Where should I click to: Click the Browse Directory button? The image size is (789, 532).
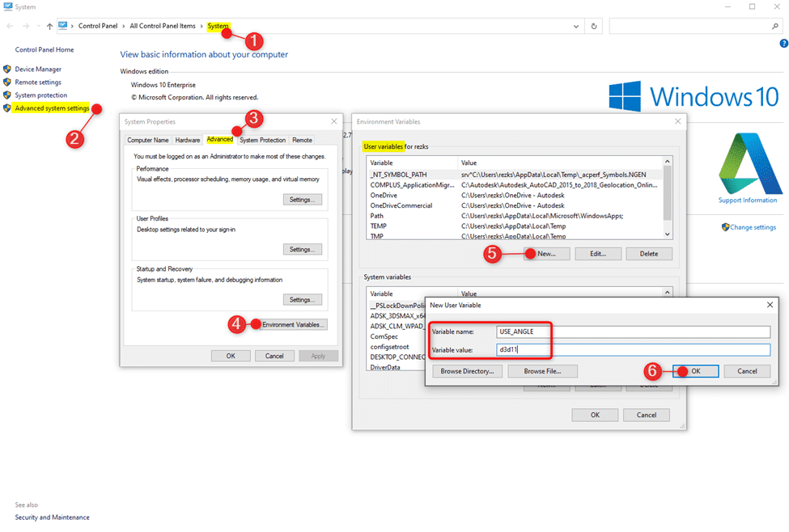[x=468, y=371]
